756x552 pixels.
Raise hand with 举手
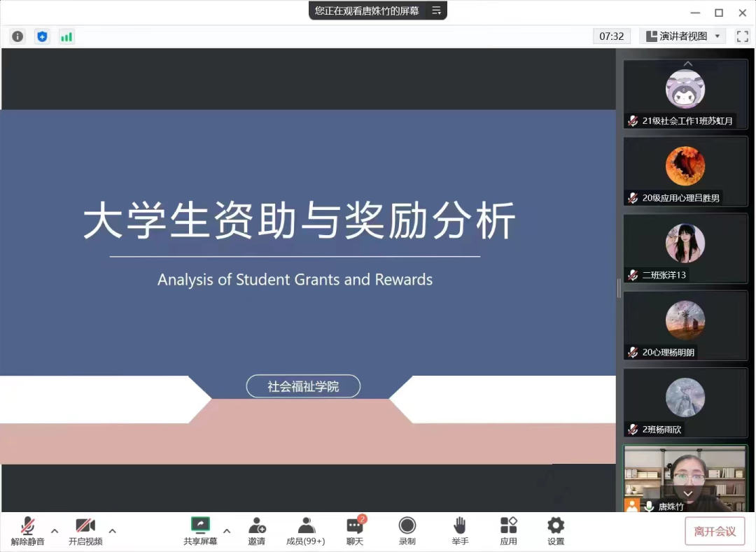[x=460, y=531]
